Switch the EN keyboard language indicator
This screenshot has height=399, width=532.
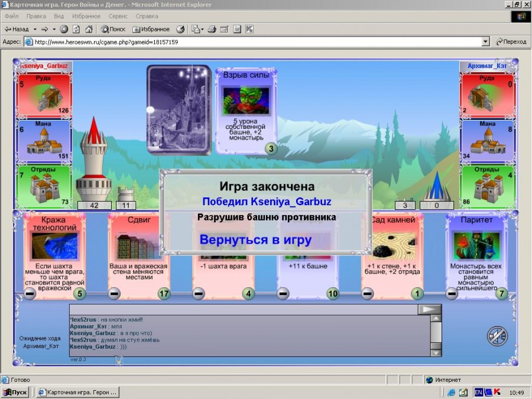coord(478,392)
